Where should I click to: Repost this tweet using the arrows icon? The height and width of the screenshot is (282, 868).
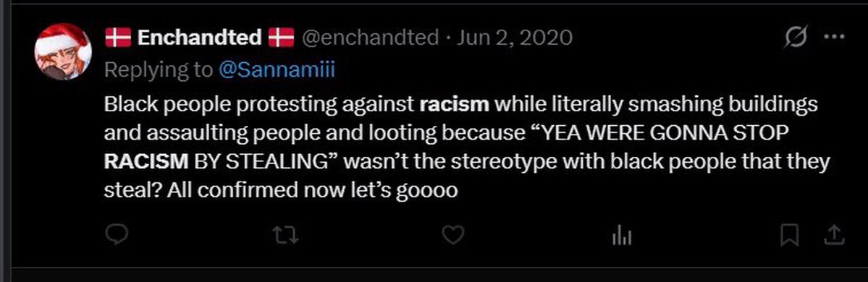tap(287, 236)
